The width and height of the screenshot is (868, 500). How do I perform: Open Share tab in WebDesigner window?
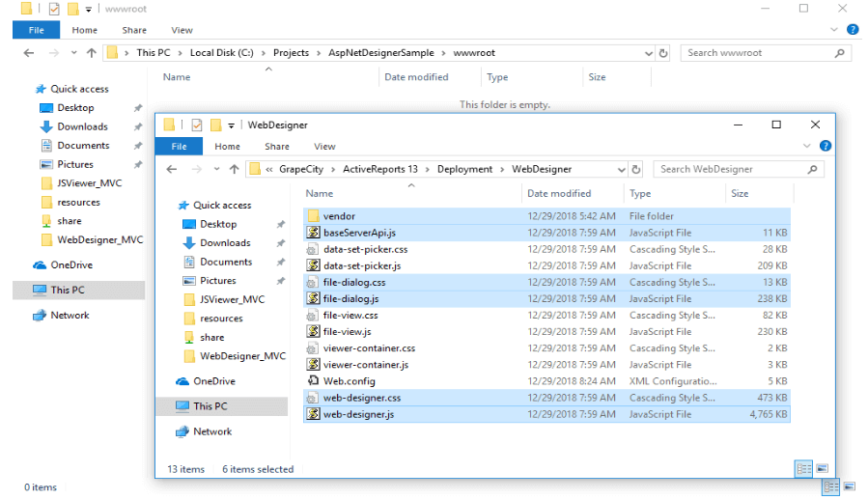(277, 146)
